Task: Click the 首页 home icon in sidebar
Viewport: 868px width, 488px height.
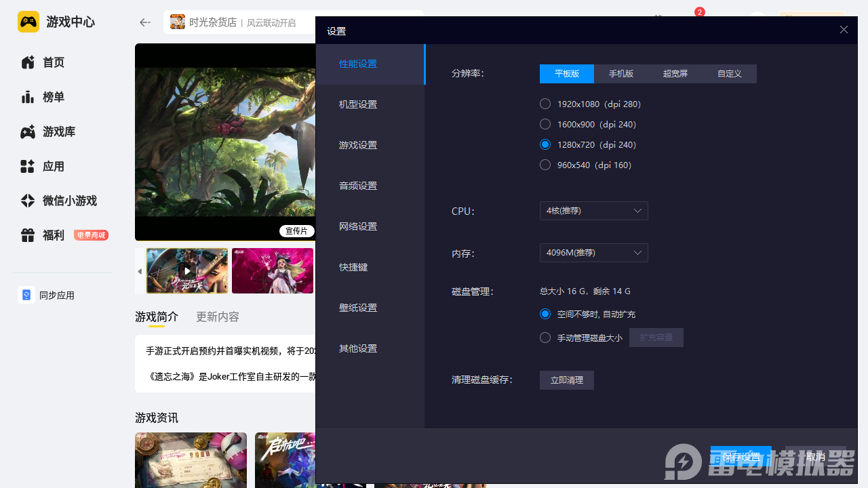Action: click(x=28, y=62)
